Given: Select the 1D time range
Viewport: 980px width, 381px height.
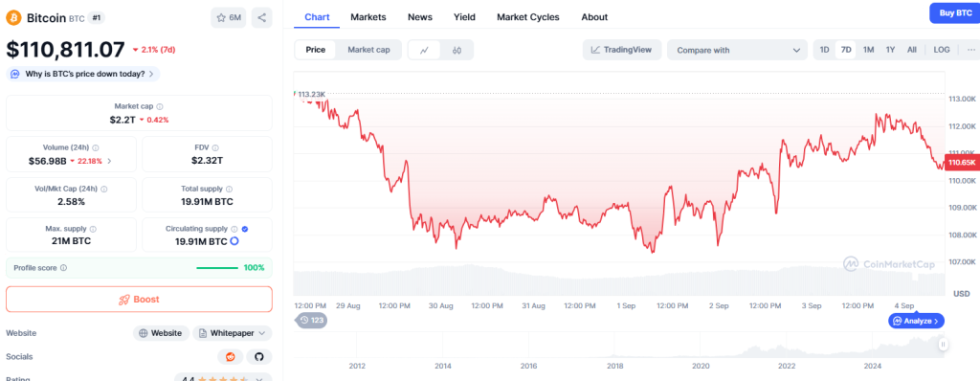Looking at the screenshot, I should [x=824, y=50].
